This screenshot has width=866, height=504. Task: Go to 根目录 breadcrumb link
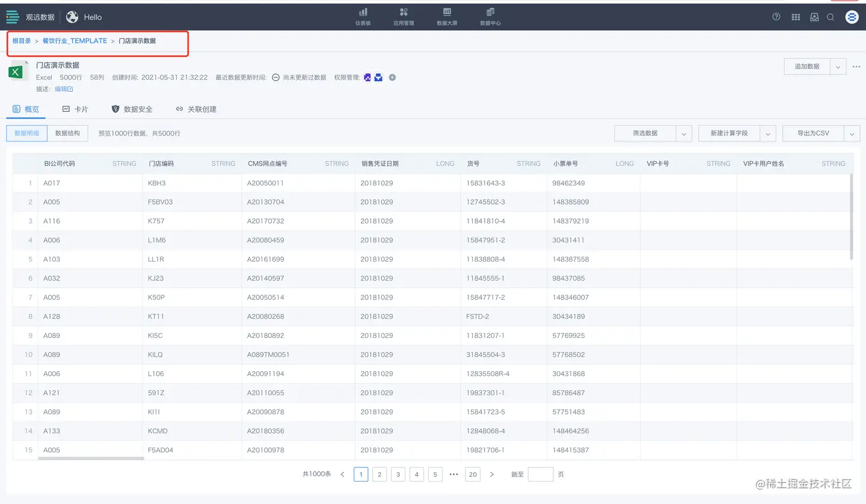[22, 41]
